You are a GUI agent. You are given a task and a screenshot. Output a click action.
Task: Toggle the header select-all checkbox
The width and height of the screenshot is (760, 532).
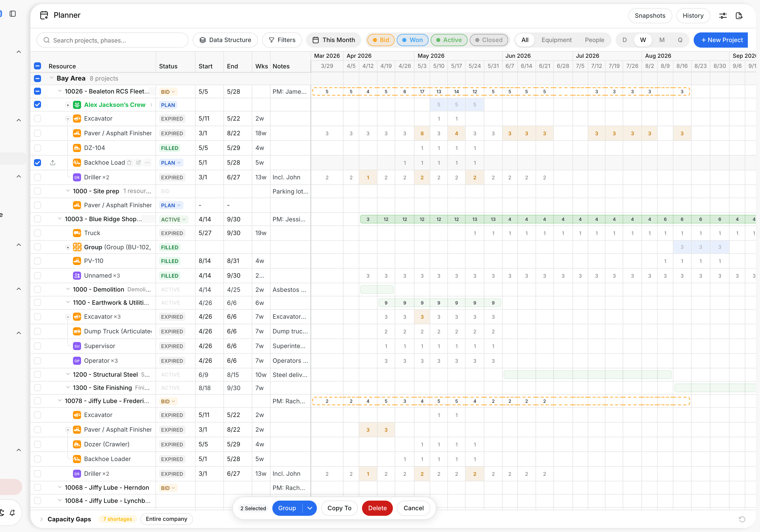pyautogui.click(x=37, y=66)
